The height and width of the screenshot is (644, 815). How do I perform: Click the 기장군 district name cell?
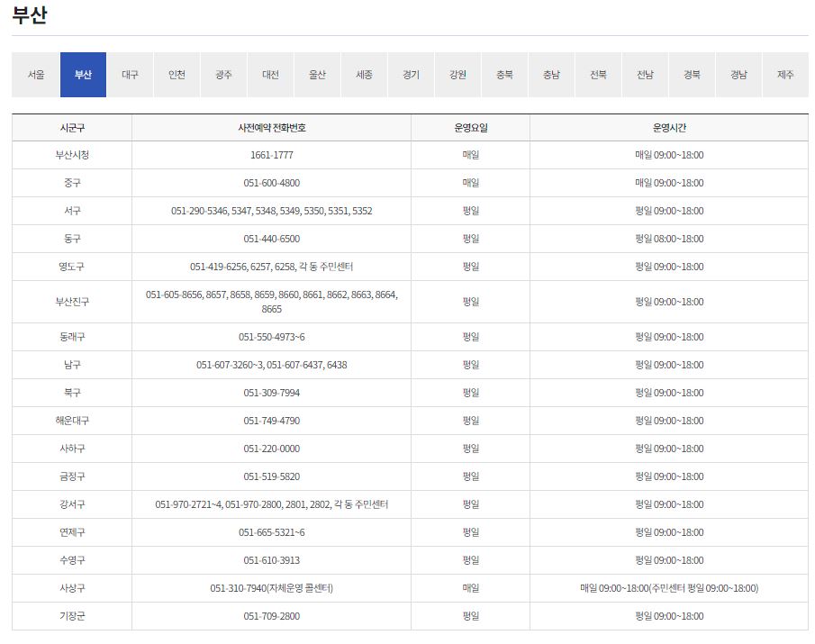(x=69, y=616)
